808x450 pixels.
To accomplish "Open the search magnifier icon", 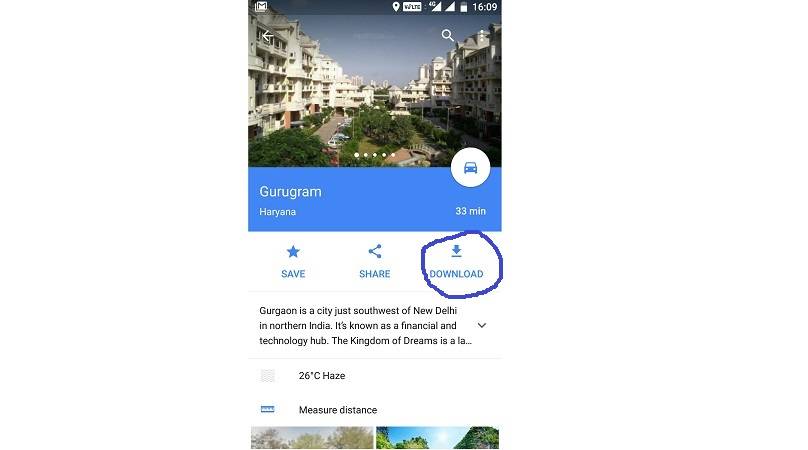I will 447,35.
